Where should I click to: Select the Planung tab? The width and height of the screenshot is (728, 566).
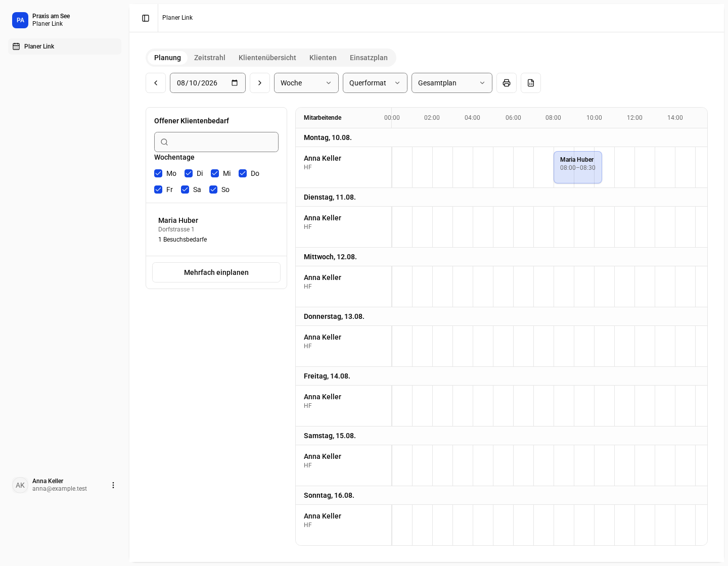pyautogui.click(x=167, y=58)
